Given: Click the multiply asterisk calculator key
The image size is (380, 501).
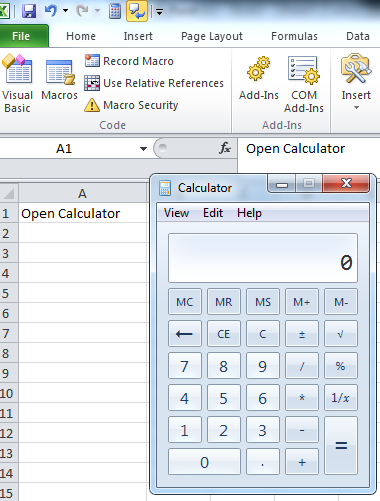Looking at the screenshot, I should click(302, 398).
